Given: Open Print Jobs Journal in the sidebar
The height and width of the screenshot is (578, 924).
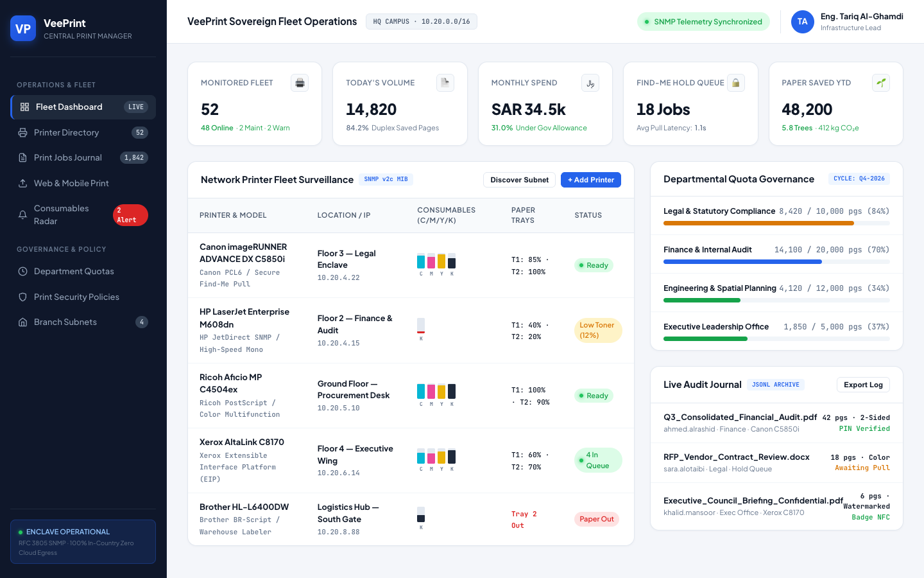Looking at the screenshot, I should click(x=83, y=157).
